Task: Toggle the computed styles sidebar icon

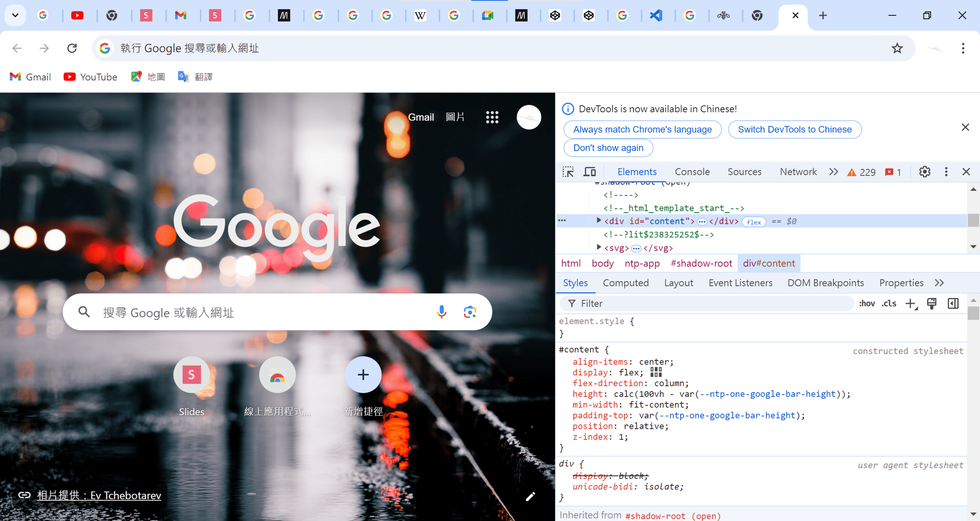Action: [953, 303]
